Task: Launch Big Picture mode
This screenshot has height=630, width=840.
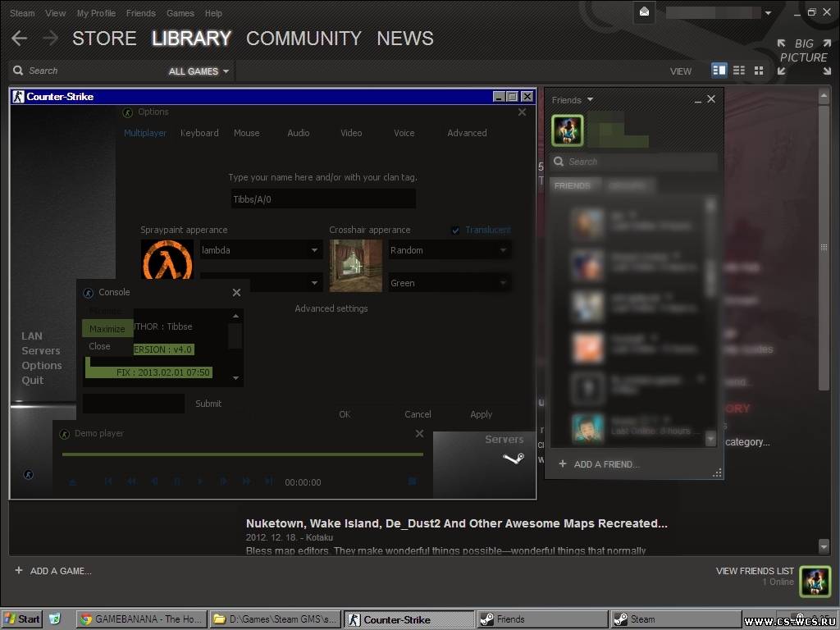Action: coord(804,57)
